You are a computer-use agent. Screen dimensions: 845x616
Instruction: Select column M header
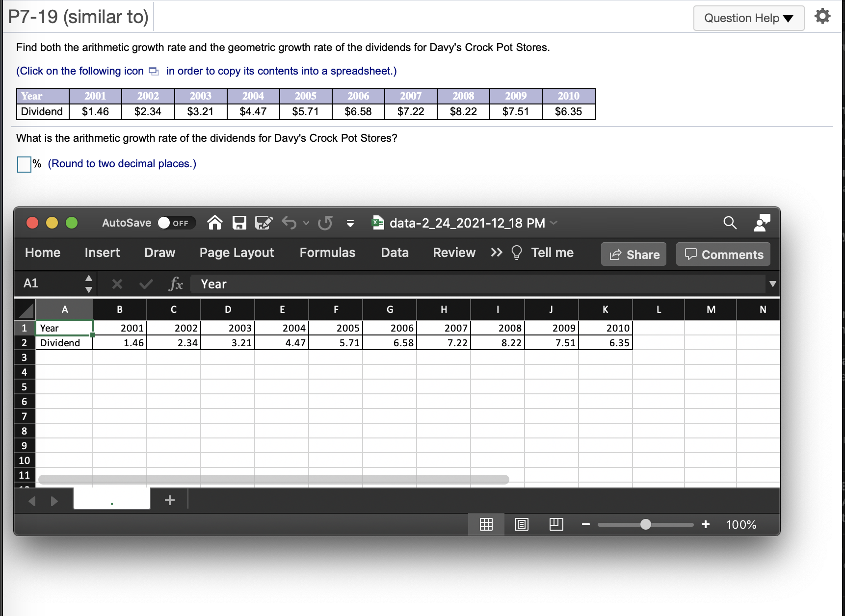(x=711, y=309)
